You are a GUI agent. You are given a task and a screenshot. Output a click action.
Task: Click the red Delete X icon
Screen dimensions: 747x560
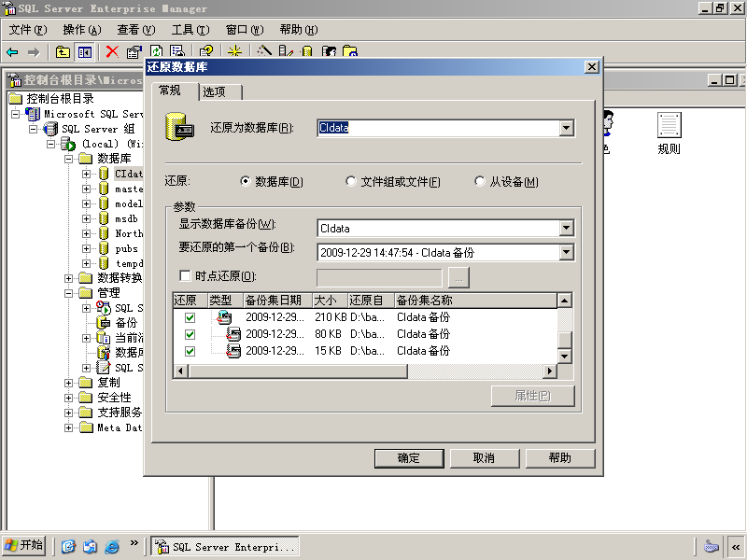point(112,52)
